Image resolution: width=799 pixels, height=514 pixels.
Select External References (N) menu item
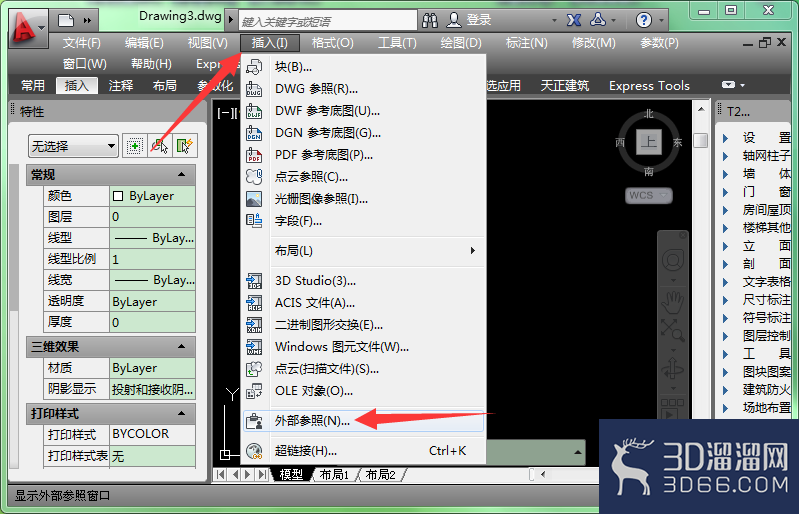pos(363,421)
